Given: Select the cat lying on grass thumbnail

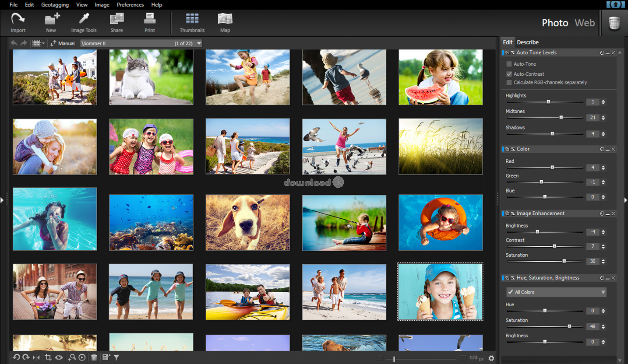Looking at the screenshot, I should coord(151,77).
